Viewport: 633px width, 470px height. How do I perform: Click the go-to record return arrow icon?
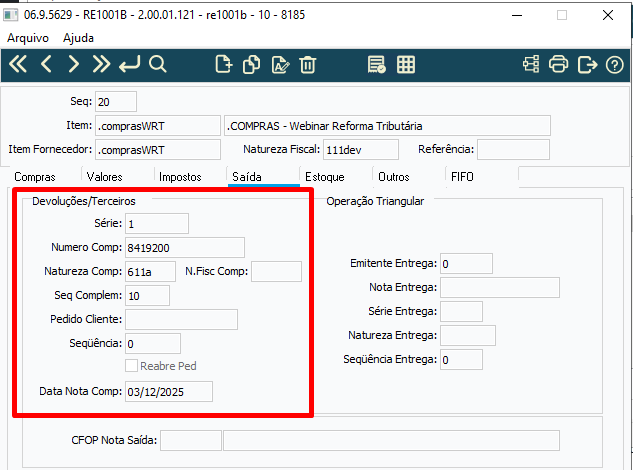pyautogui.click(x=129, y=64)
